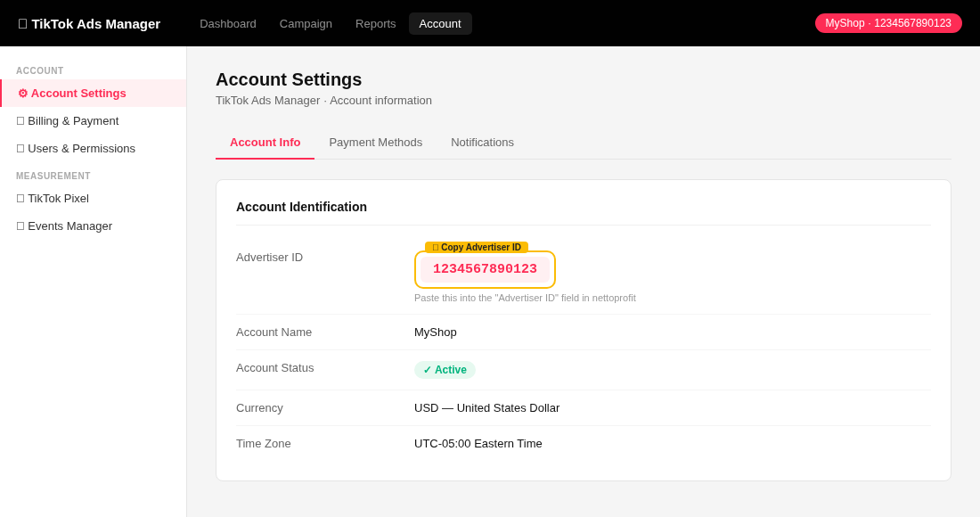Image resolution: width=980 pixels, height=517 pixels.
Task: Open Account Settings in sidebar
Action: coord(94,93)
